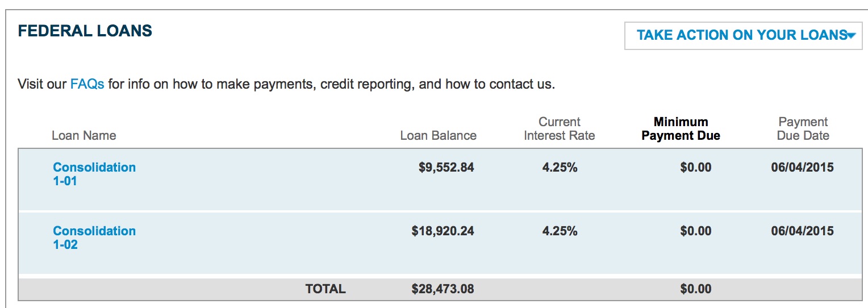Open the FAQs link
868x308 pixels.
coord(87,85)
